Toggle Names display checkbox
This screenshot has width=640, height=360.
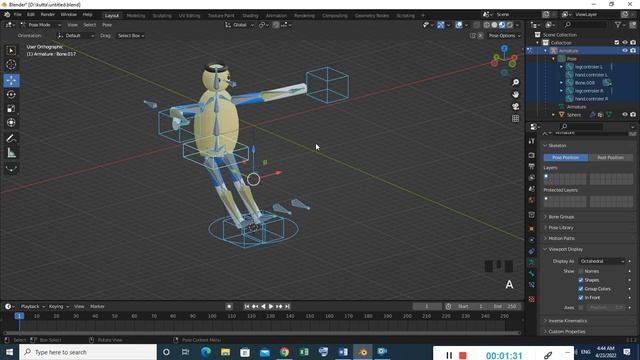coord(581,271)
